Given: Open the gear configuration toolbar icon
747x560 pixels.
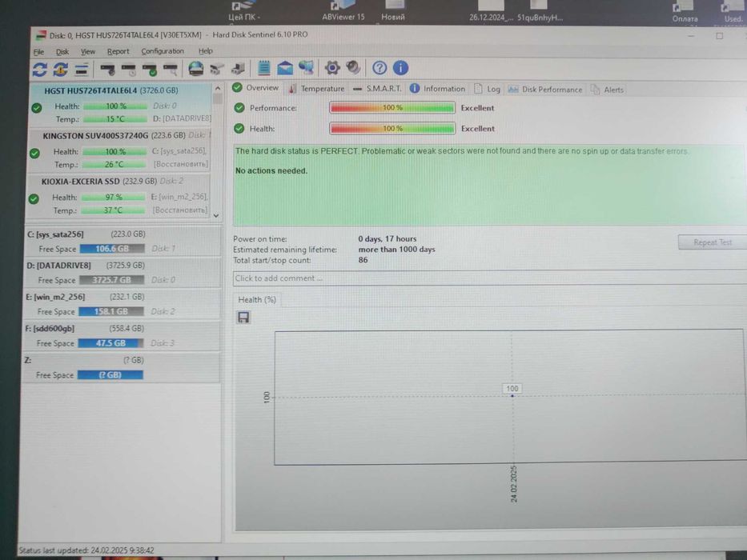Looking at the screenshot, I should pos(332,68).
